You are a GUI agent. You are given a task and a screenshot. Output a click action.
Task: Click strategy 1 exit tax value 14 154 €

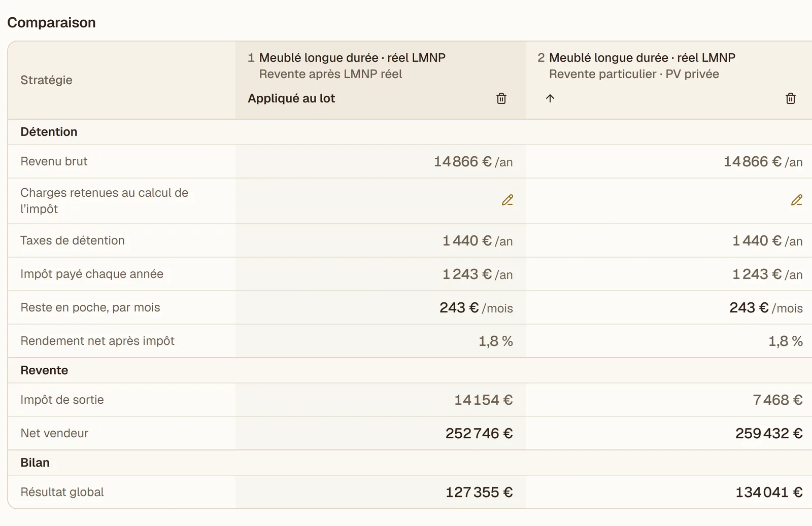pyautogui.click(x=483, y=400)
